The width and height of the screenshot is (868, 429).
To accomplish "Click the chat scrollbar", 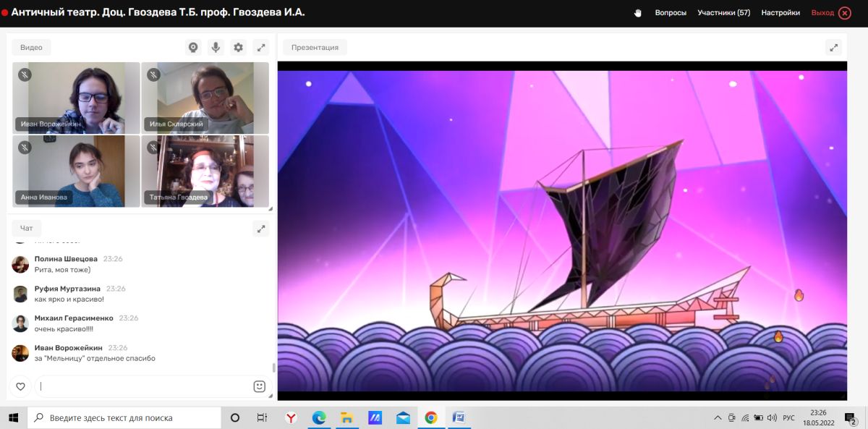I will coord(273,368).
